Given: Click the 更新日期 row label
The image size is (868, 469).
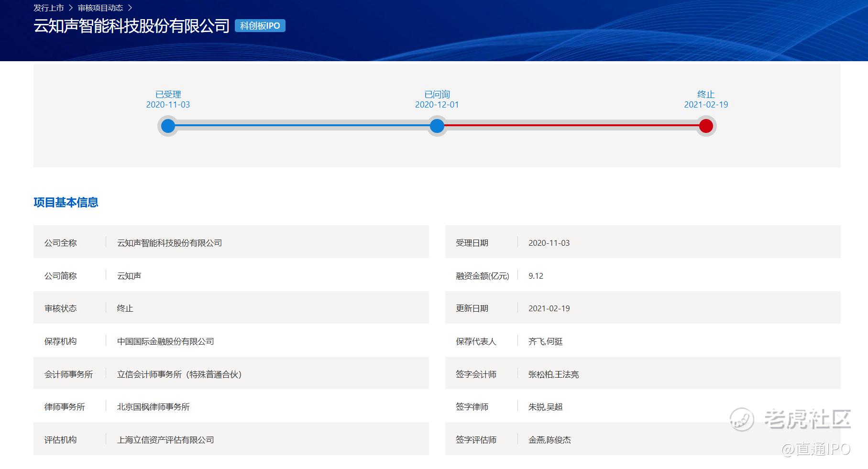Looking at the screenshot, I should pos(472,308).
